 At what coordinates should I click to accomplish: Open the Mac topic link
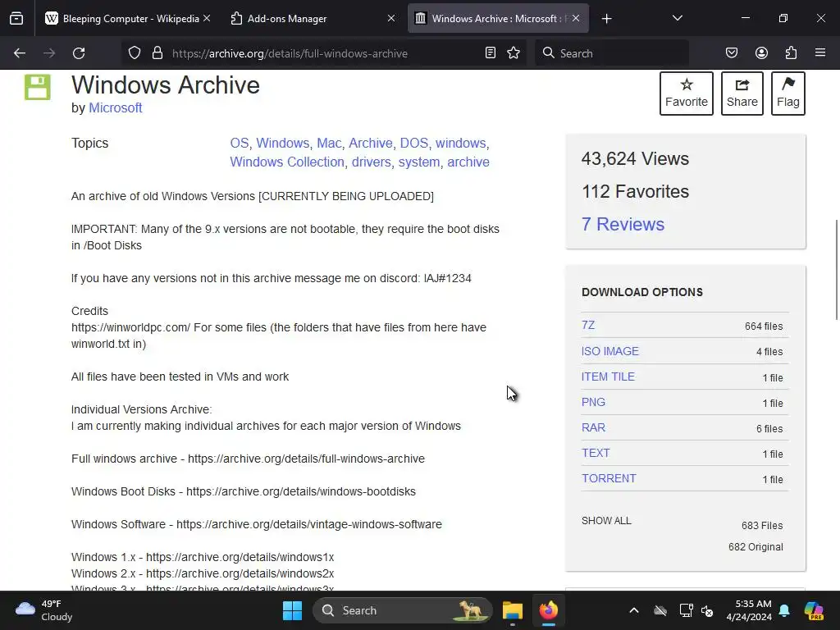pyautogui.click(x=329, y=143)
